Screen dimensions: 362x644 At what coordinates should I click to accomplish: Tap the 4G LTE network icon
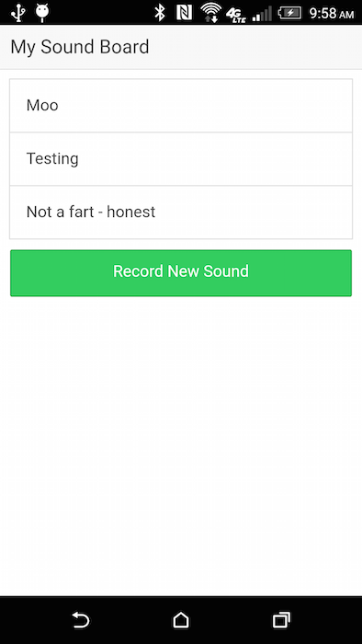(x=236, y=16)
